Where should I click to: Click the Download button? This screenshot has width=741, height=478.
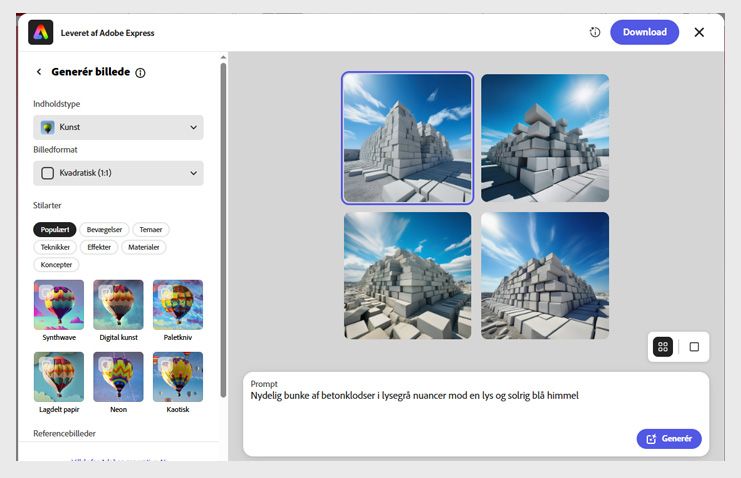click(x=645, y=32)
